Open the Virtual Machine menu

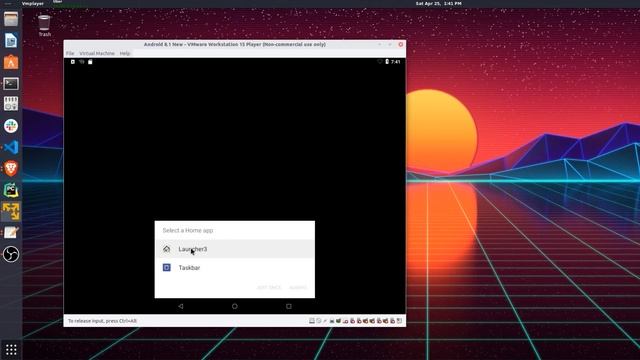97,53
